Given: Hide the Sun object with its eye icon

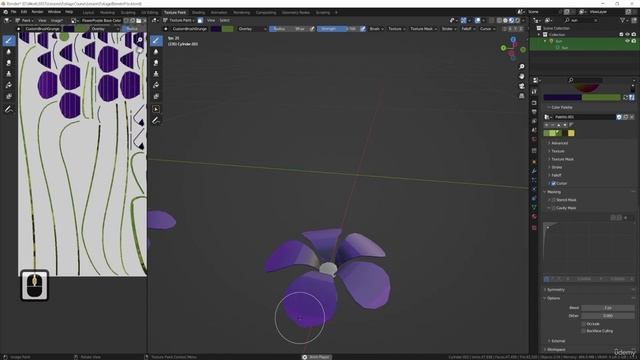Looking at the screenshot, I should (x=627, y=41).
